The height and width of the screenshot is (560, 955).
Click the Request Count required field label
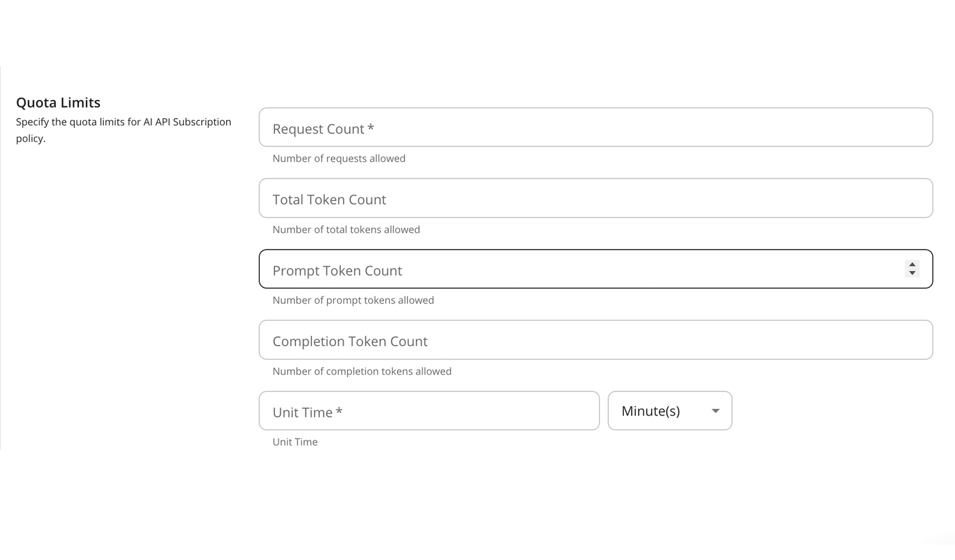pyautogui.click(x=323, y=128)
